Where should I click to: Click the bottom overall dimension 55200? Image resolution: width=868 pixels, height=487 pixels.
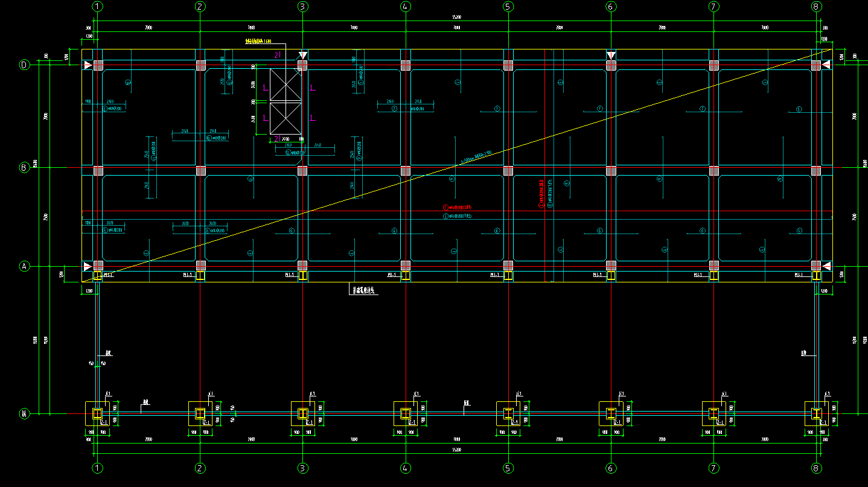(457, 450)
